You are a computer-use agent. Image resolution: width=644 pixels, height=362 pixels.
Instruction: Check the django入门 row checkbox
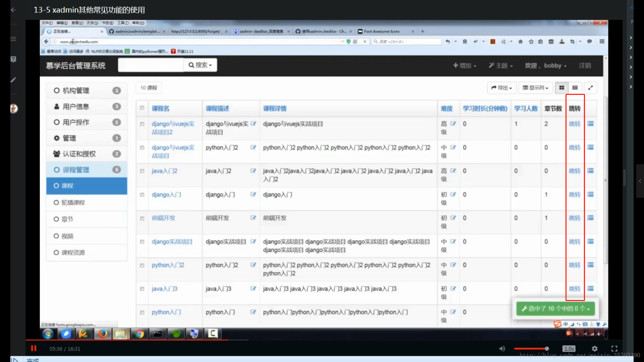click(x=142, y=195)
